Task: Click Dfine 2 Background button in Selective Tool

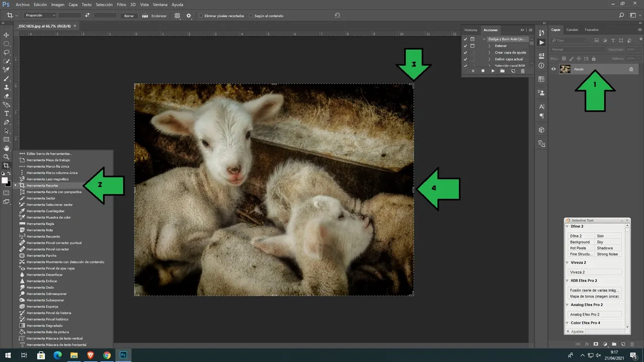Action: pos(581,242)
